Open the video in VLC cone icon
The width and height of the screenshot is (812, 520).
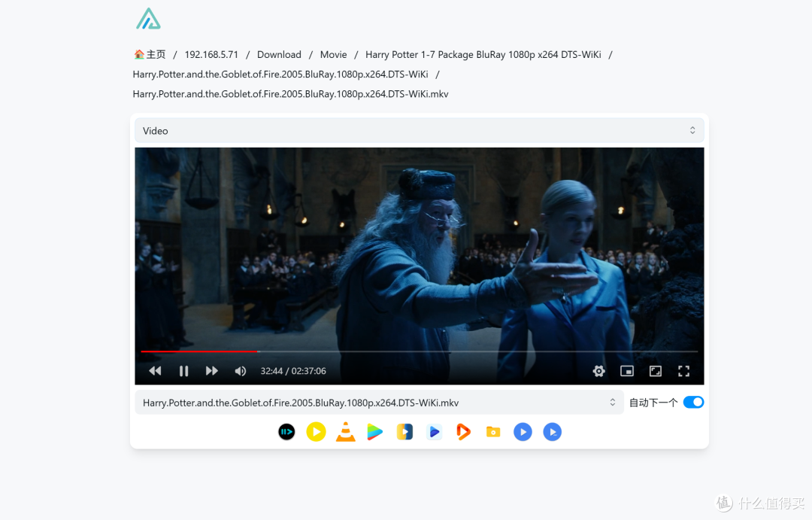[x=345, y=432]
